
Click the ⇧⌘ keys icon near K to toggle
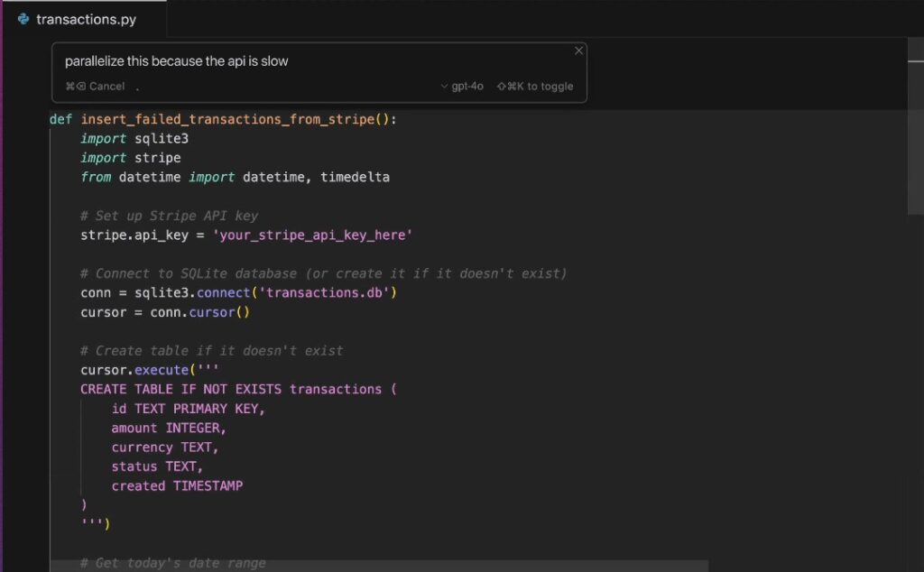coord(505,86)
